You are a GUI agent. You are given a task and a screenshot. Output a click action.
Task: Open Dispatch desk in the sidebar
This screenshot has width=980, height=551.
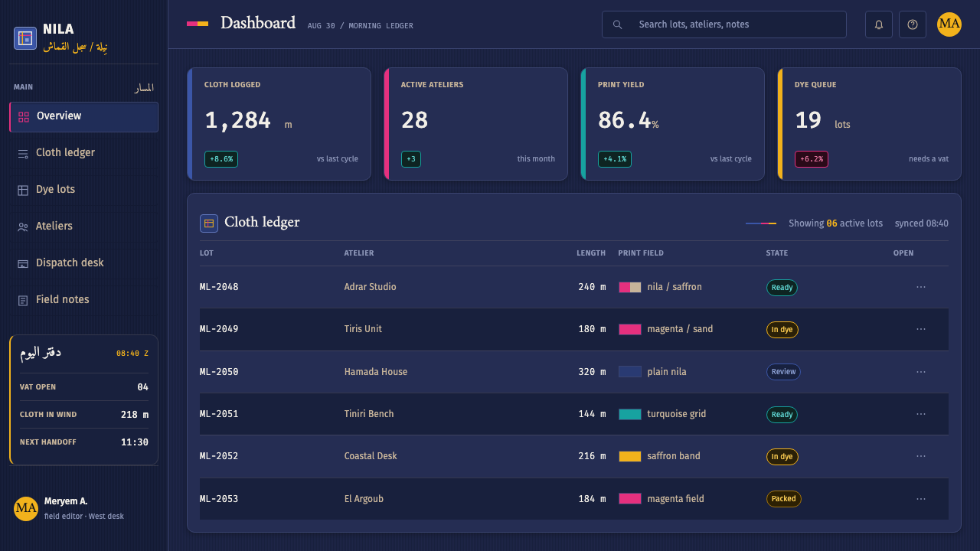[84, 263]
